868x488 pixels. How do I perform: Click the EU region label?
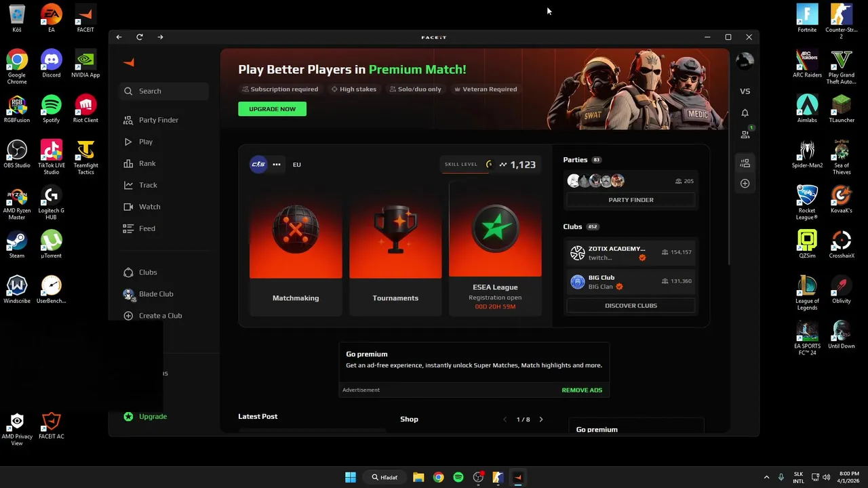tap(297, 165)
